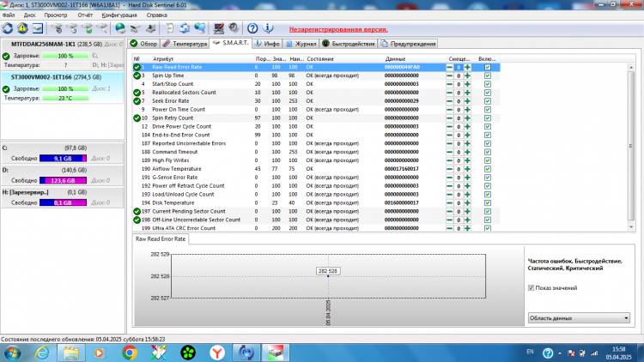The width and height of the screenshot is (644, 362).
Task: Toggle the enabled checkbox for Current Pending Sector Count
Action: tap(488, 211)
